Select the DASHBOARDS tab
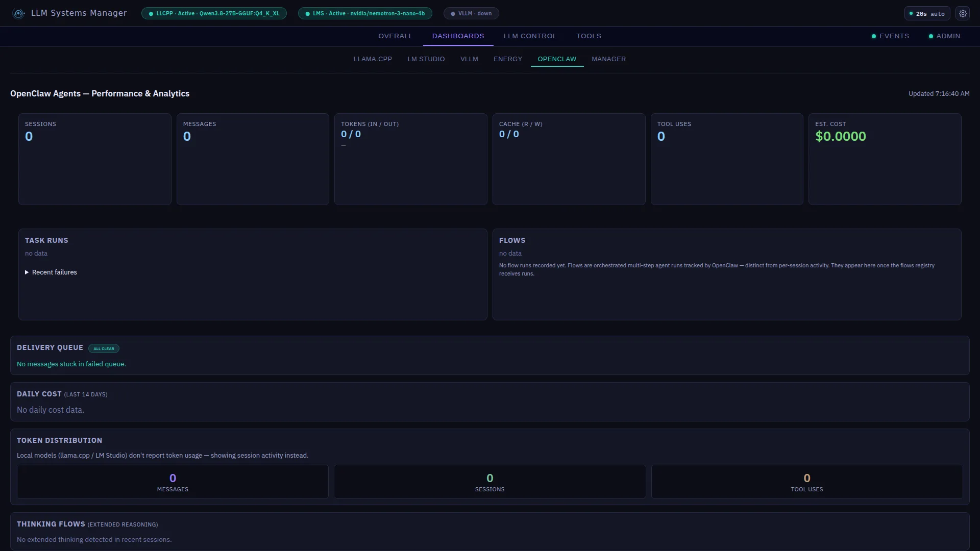980x551 pixels. point(458,36)
